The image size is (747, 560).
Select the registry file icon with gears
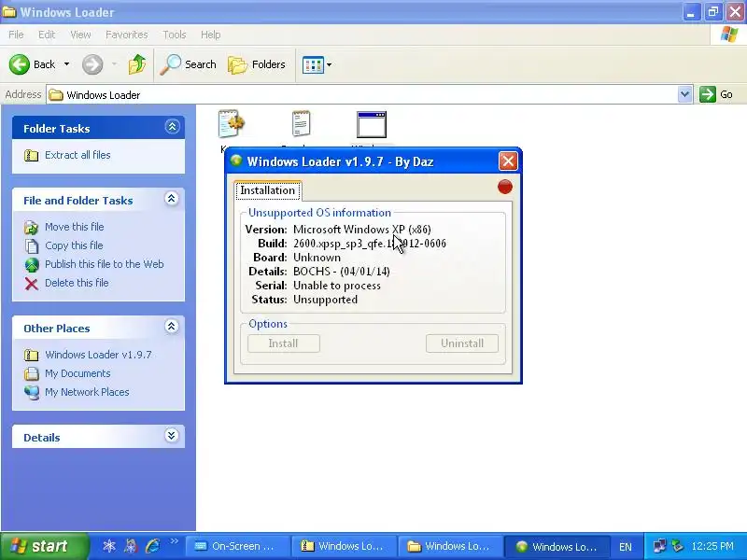click(231, 124)
